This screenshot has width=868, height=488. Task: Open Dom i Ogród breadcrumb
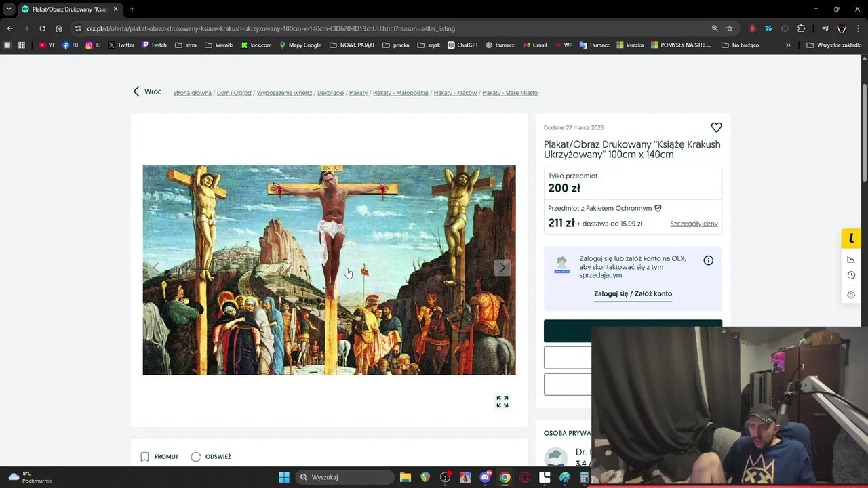pyautogui.click(x=234, y=93)
